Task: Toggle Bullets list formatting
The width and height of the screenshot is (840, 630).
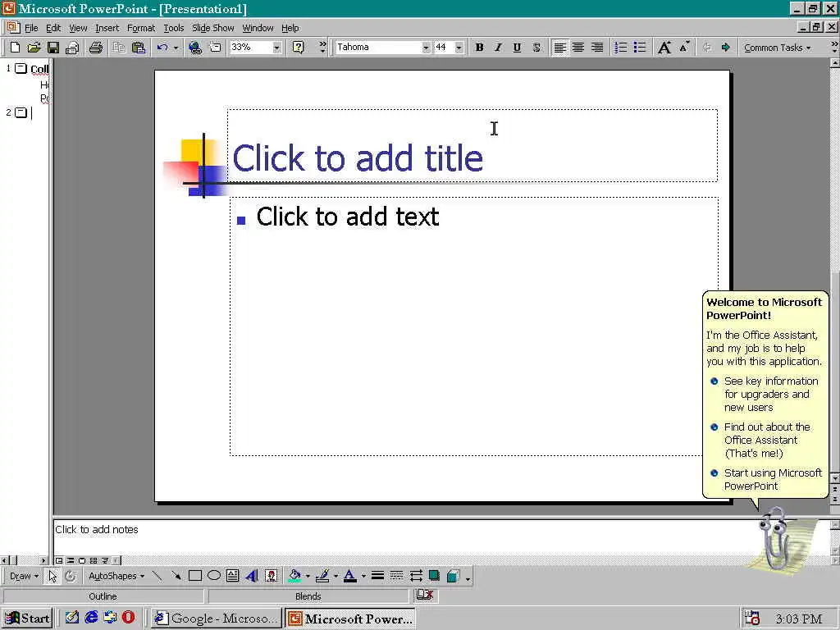Action: [640, 48]
